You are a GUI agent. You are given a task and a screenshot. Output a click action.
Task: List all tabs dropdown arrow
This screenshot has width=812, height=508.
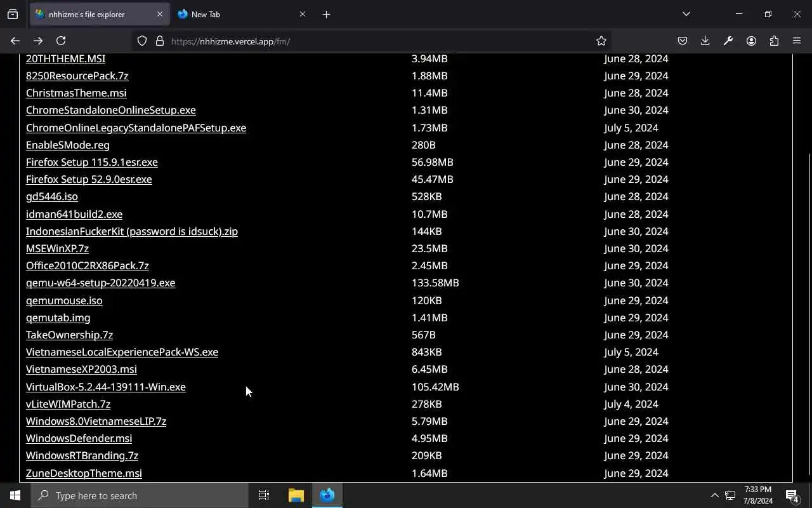point(686,14)
